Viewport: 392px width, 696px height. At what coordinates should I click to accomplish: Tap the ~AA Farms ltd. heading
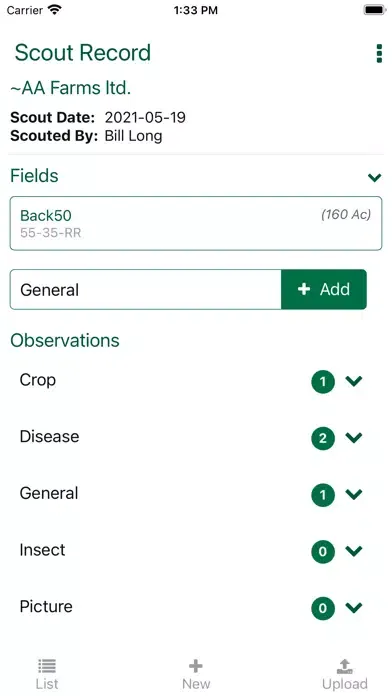(x=71, y=88)
